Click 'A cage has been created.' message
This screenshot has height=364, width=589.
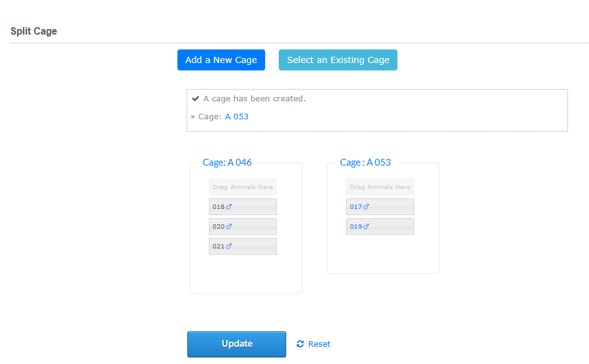[x=255, y=99]
